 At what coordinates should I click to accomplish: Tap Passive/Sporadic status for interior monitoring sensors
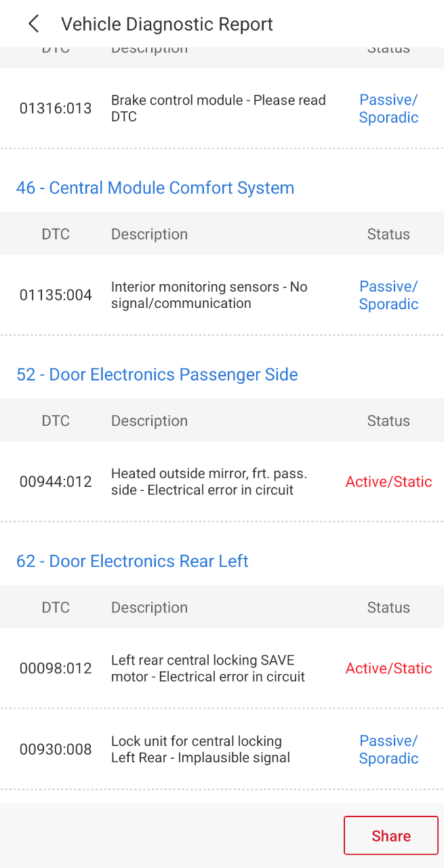(x=388, y=295)
